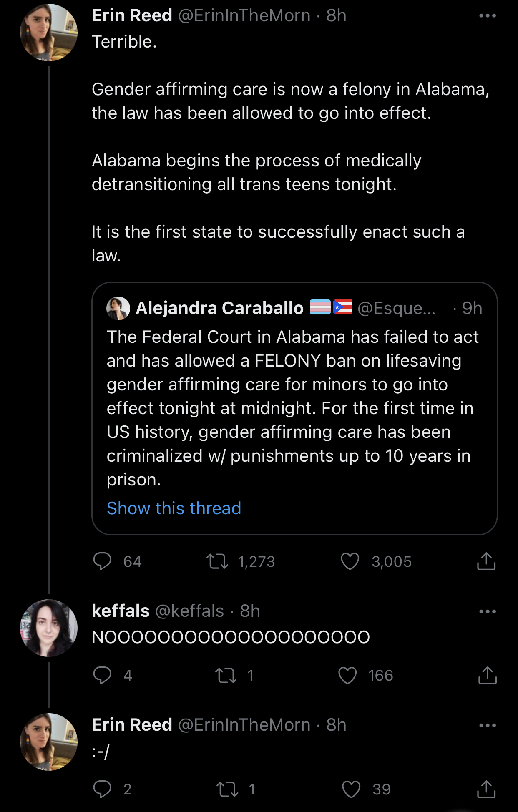
Task: Share Erin Reed's :-/ reply
Action: pos(486,789)
